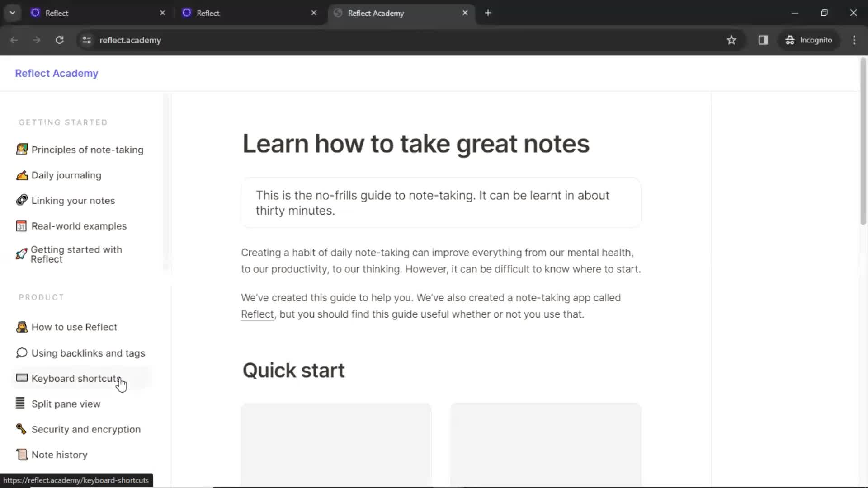Expand the PRODUCT section

[41, 297]
